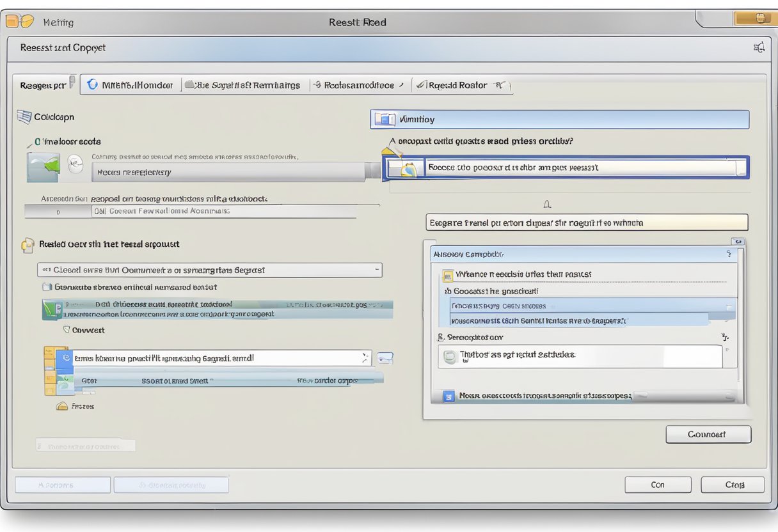The image size is (778, 532).
Task: Expand the 'emss kbrarne' combo box arrow
Action: [x=365, y=358]
